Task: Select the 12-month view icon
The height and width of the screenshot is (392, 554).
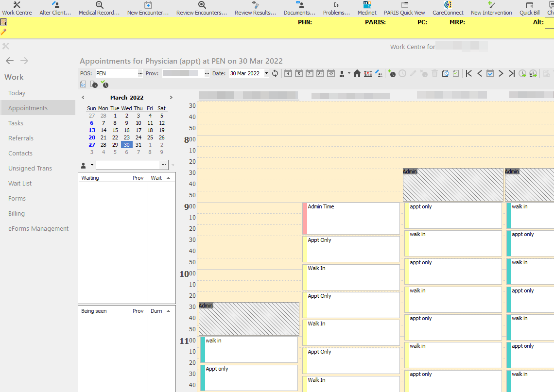Action: click(331, 73)
